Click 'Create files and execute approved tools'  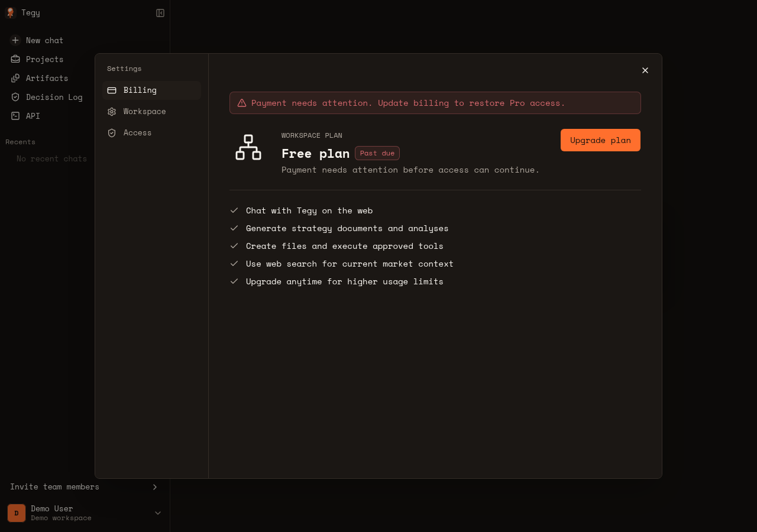(x=345, y=246)
